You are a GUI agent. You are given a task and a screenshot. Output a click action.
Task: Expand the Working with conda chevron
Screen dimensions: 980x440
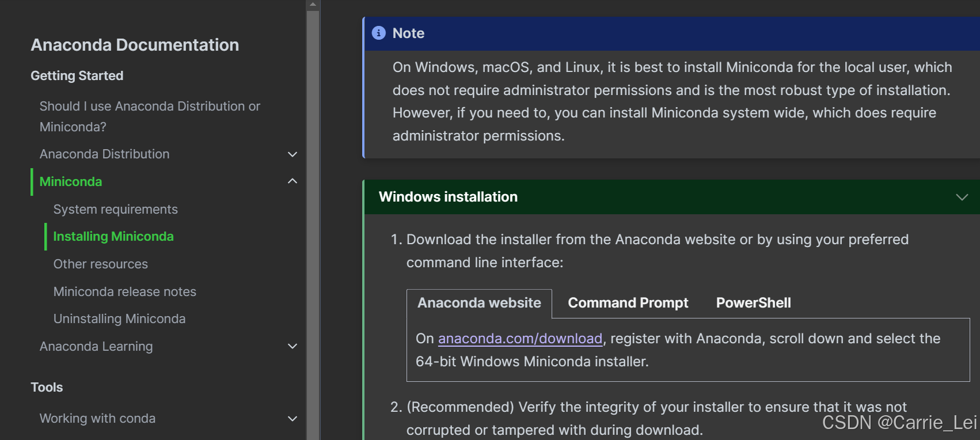click(293, 419)
